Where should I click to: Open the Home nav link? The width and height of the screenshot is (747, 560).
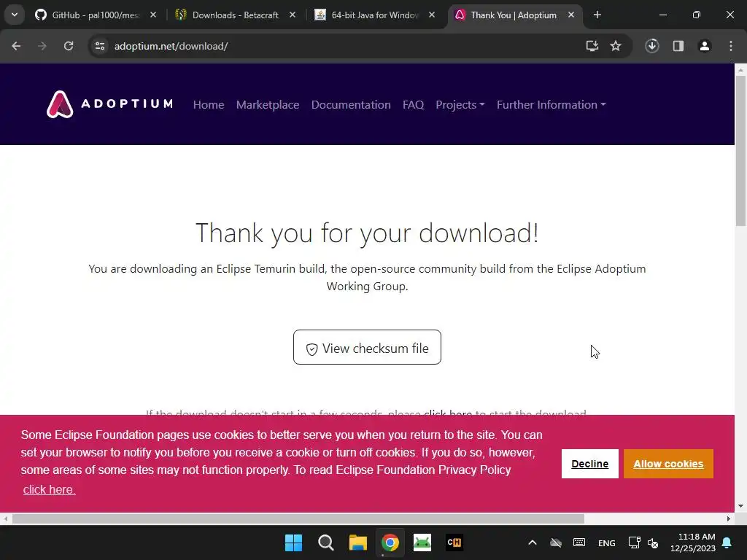[209, 105]
